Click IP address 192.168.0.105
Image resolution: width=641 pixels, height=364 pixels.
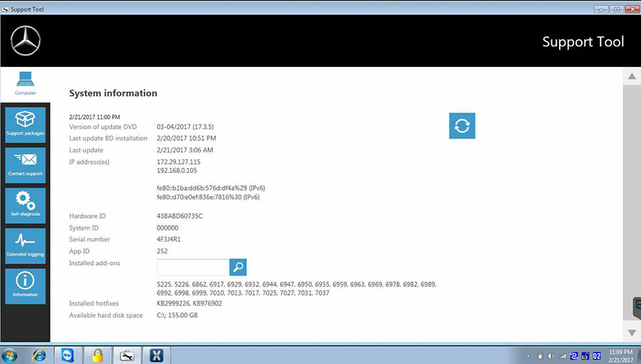[177, 170]
